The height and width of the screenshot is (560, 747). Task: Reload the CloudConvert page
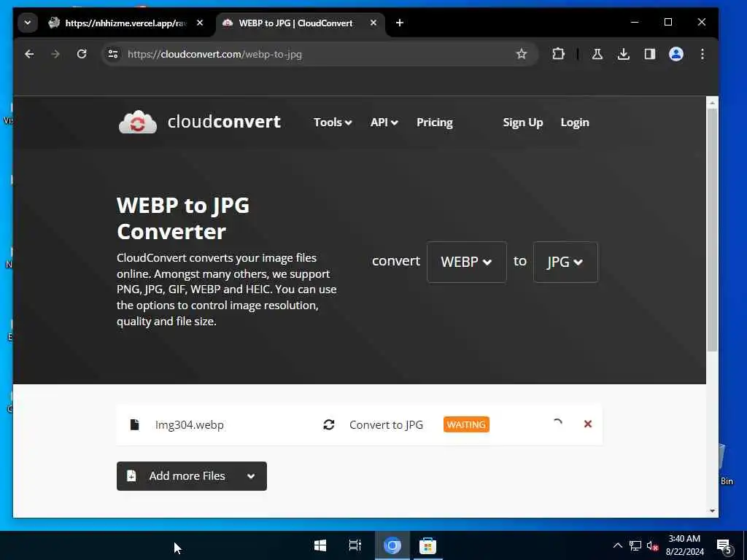pos(82,54)
